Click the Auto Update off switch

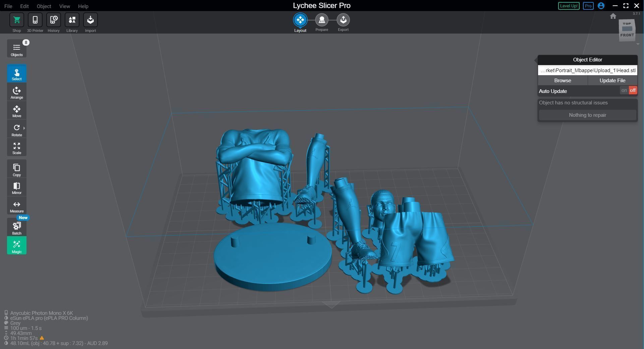(x=633, y=91)
